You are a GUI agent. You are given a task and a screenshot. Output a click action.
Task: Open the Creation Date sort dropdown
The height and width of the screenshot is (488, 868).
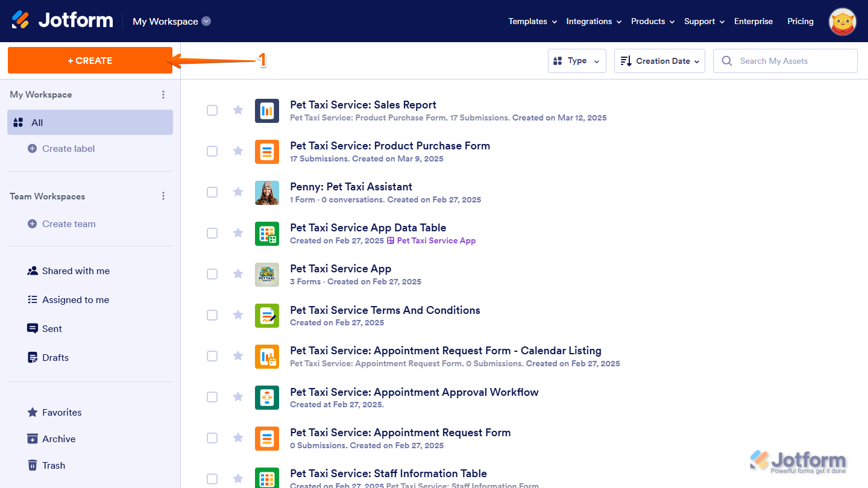coord(659,61)
